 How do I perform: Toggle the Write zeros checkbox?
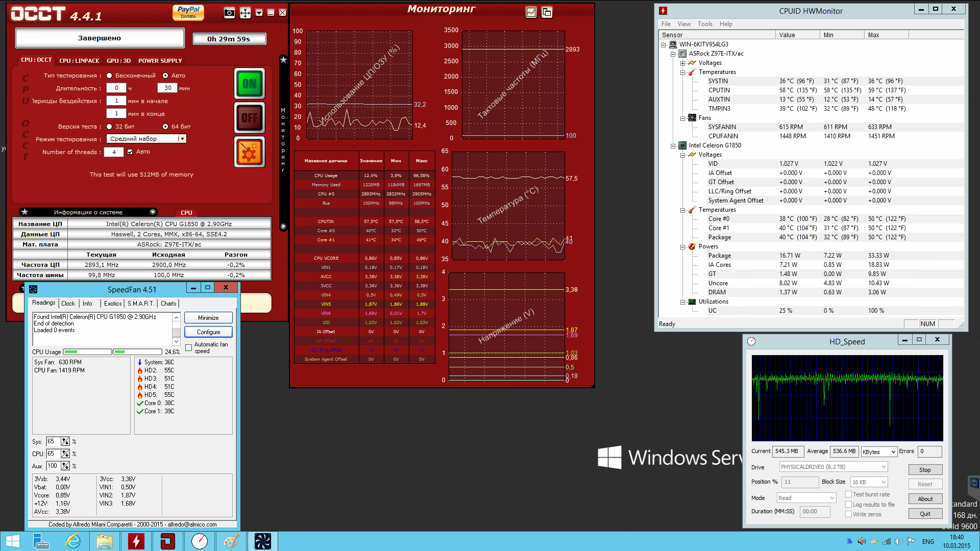click(x=848, y=514)
